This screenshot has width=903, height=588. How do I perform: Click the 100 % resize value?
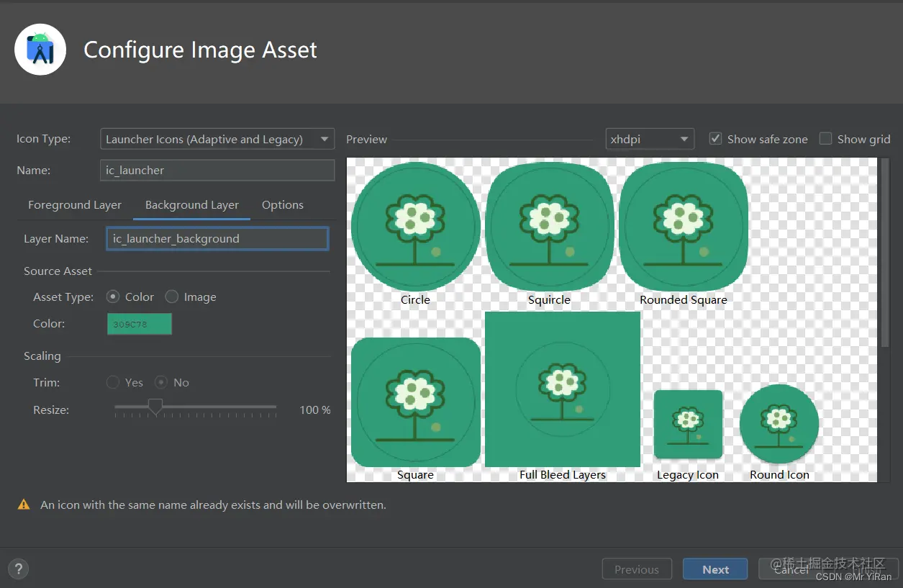point(315,410)
